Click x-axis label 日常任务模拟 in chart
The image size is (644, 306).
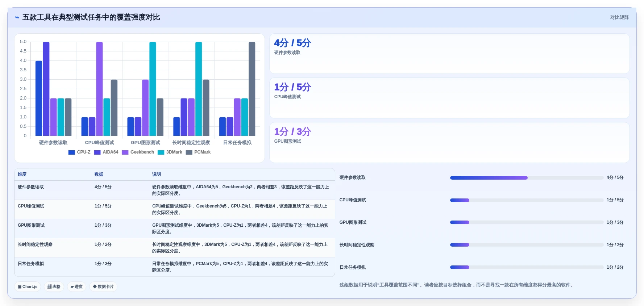237,143
